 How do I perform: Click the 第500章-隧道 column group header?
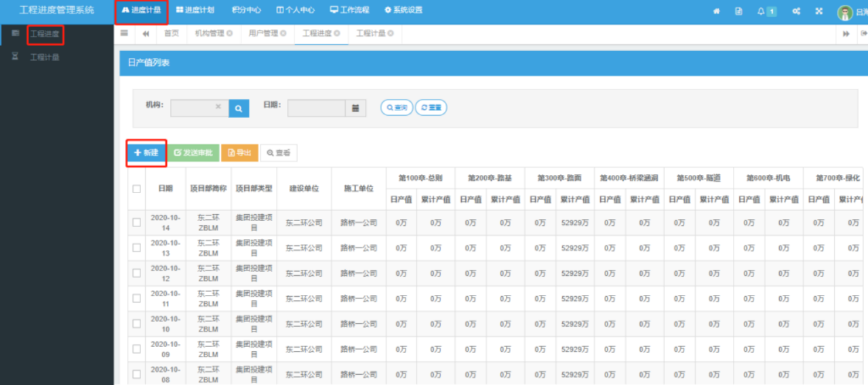click(x=698, y=178)
